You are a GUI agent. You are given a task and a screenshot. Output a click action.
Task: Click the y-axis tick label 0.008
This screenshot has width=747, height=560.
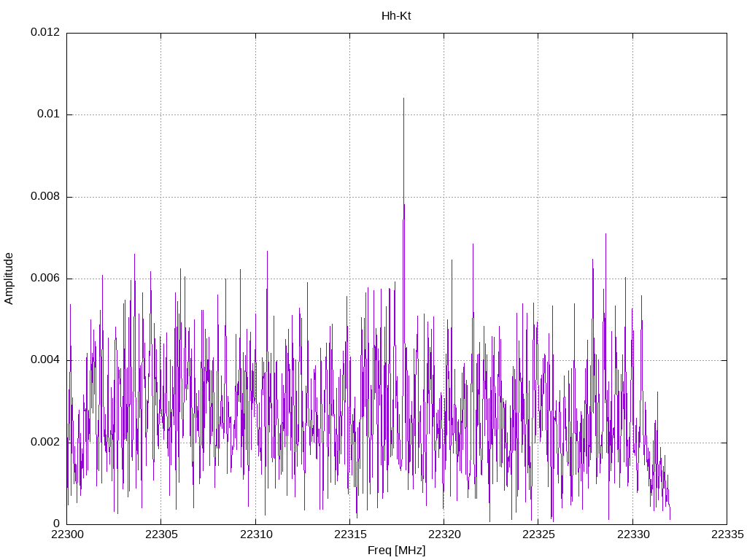coord(45,196)
